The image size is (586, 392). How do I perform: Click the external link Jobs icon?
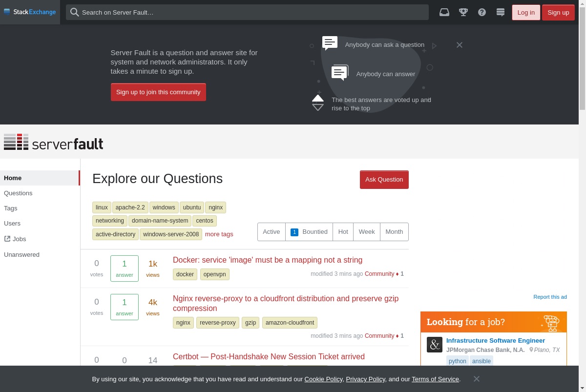tap(7, 239)
